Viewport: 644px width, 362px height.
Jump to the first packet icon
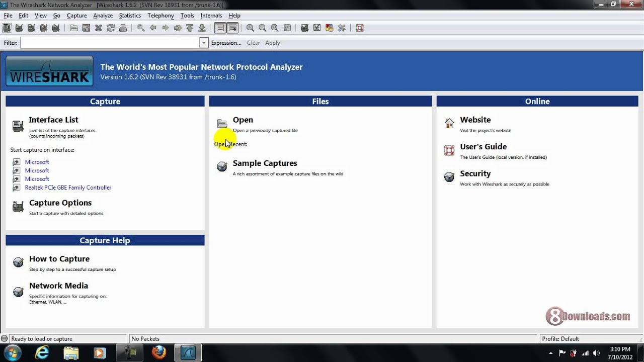[190, 28]
